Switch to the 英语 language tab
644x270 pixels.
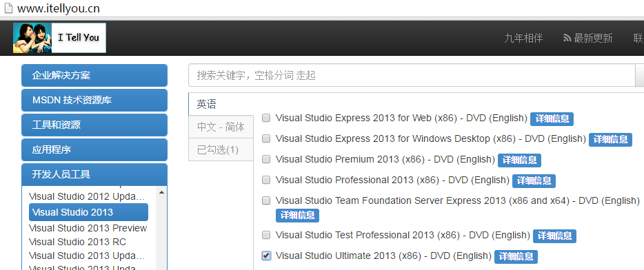coord(221,104)
